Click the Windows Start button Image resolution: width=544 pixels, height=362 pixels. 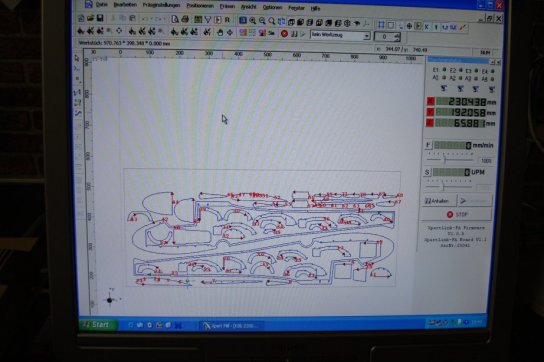(x=97, y=325)
